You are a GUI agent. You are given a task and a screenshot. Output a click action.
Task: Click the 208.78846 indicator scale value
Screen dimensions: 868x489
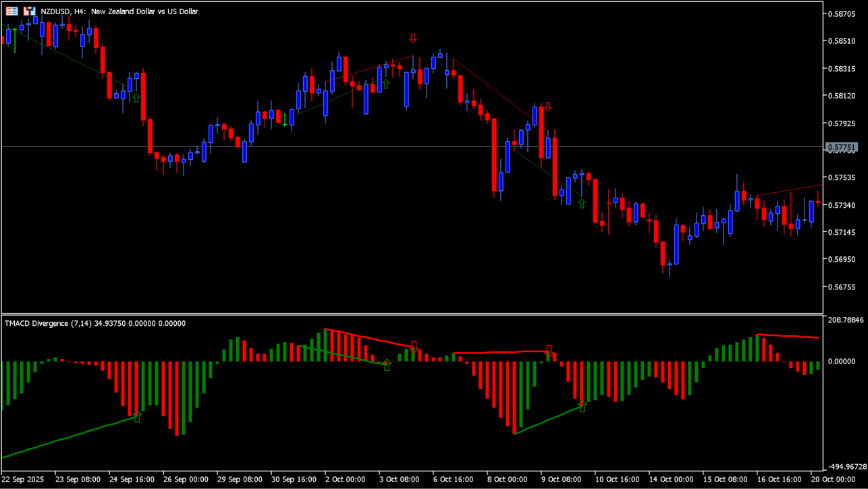(x=844, y=320)
